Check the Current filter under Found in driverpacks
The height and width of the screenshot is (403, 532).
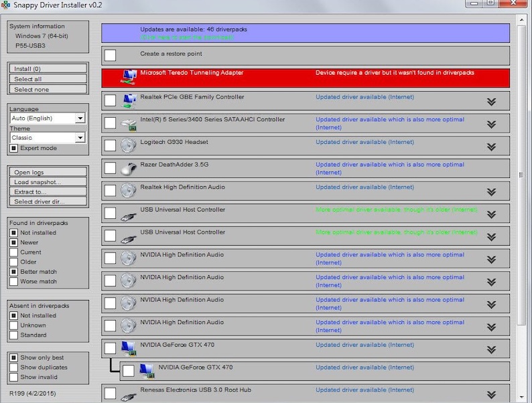click(x=14, y=252)
